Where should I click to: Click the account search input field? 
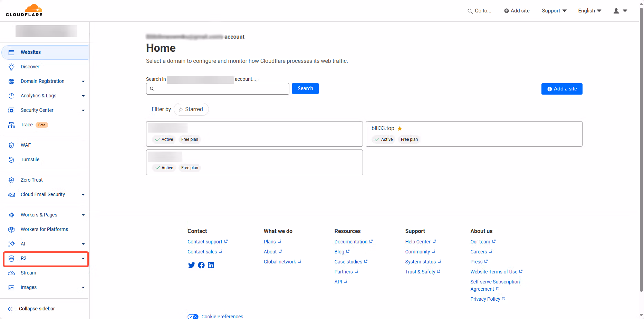(218, 89)
